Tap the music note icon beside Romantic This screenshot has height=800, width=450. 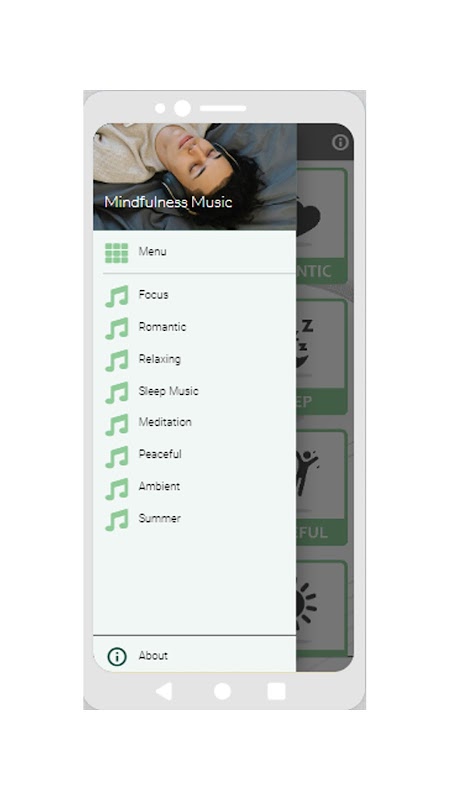pos(116,329)
